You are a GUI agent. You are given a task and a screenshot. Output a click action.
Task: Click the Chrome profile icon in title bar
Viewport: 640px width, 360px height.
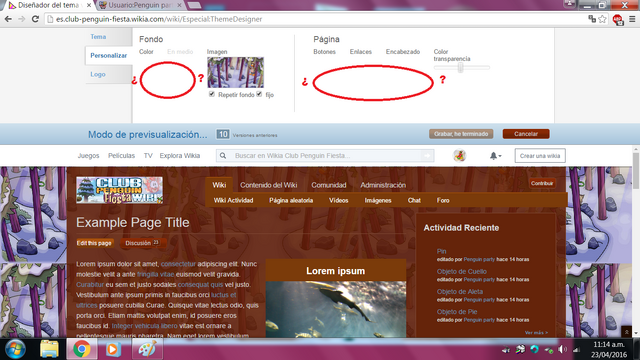(569, 4)
